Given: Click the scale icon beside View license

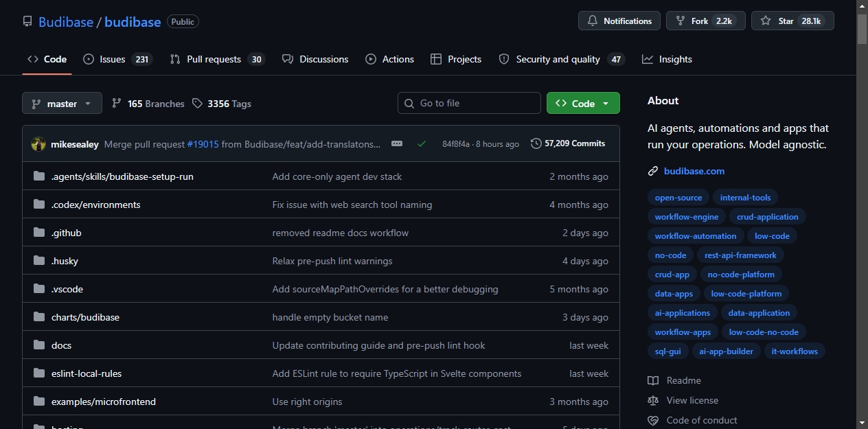Looking at the screenshot, I should point(653,400).
